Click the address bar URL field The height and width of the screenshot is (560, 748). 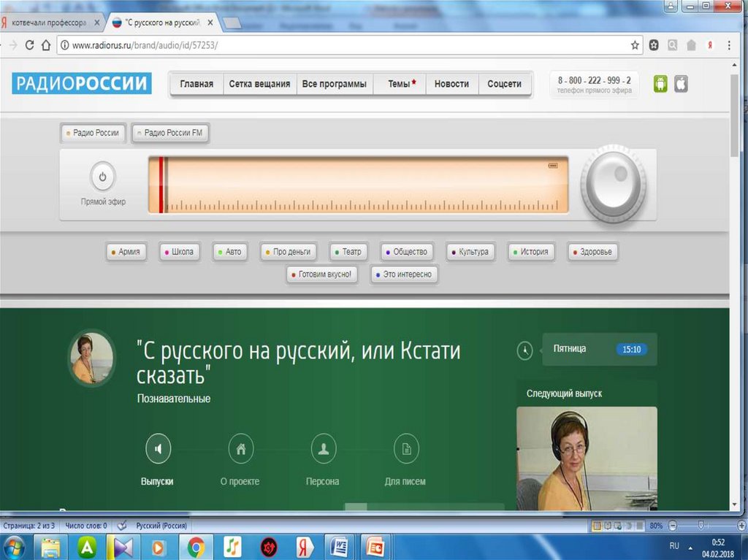coord(348,45)
